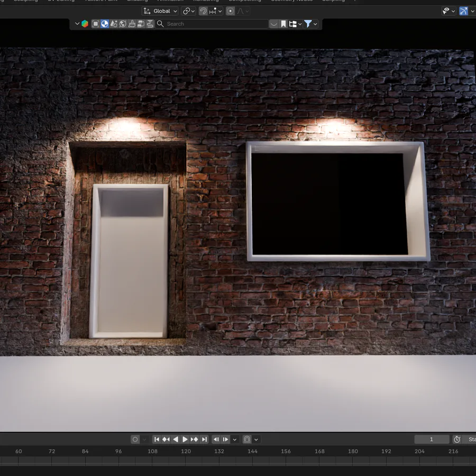
Task: Toggle viewport gizmos blue button
Action: tap(463, 11)
